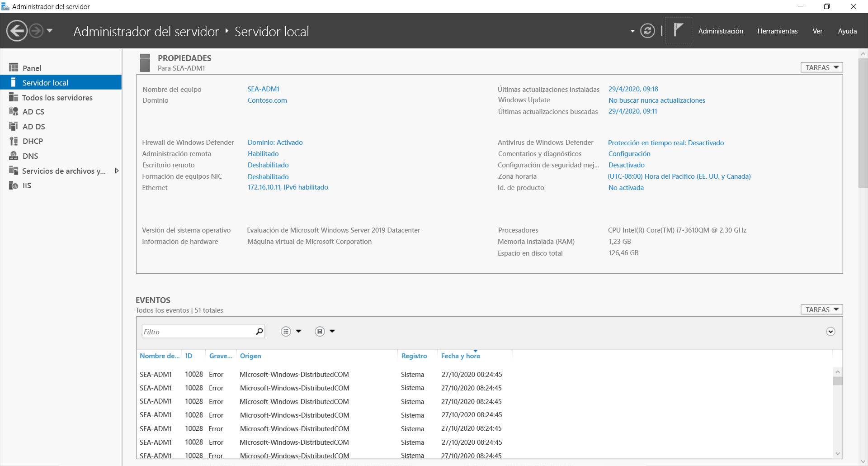Viewport: 868px width, 466px height.
Task: Click the Propiedades server icon
Action: [145, 62]
